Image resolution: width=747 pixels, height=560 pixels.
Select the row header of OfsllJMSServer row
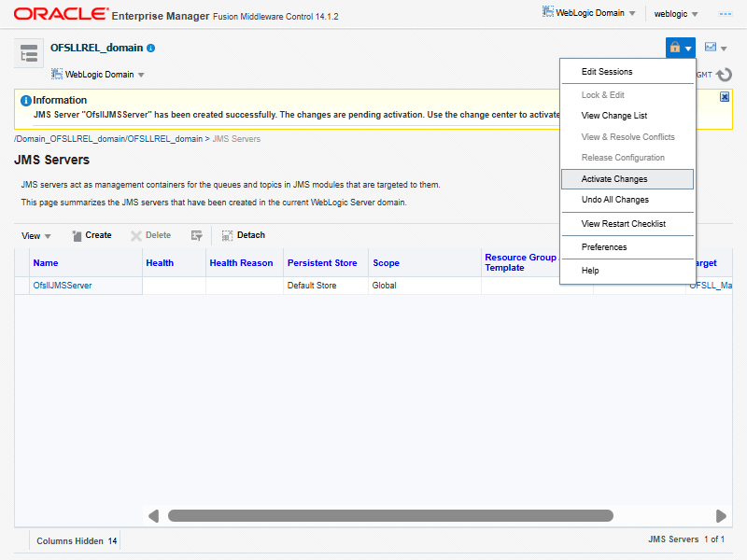coord(21,286)
